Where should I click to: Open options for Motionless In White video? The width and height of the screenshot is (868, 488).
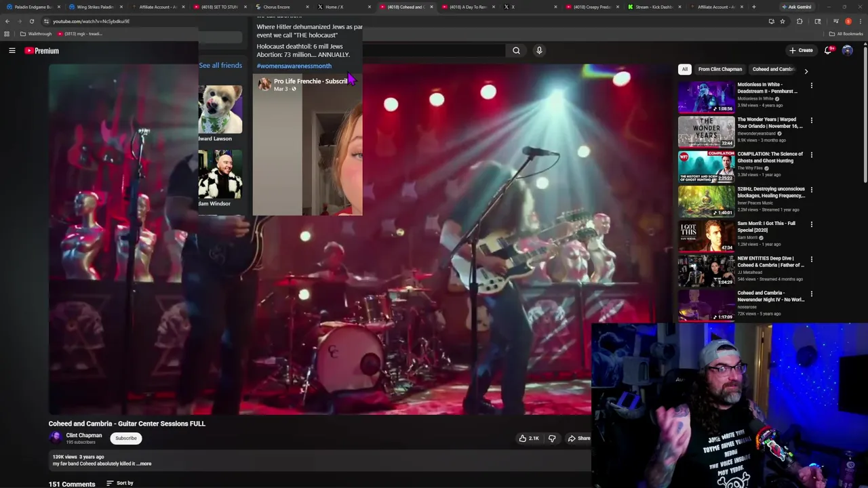[811, 85]
